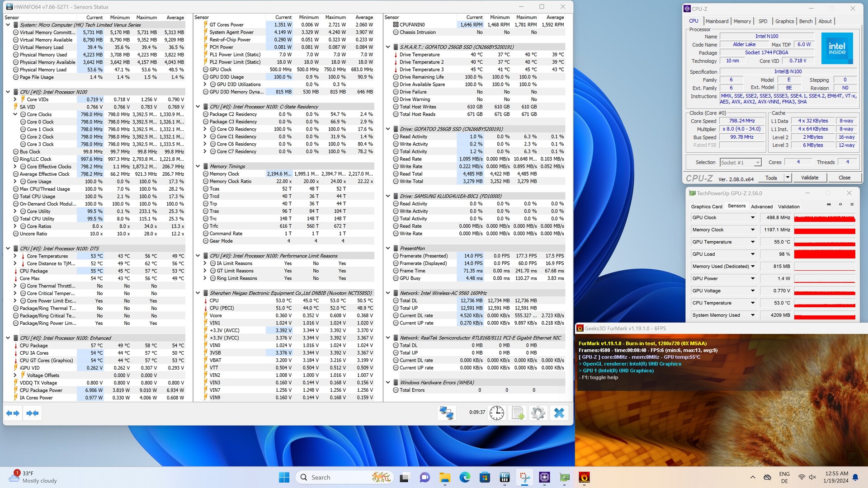Image resolution: width=868 pixels, height=488 pixels.
Task: Switch to HWiNFO via its taskbar icon
Action: tap(505, 477)
